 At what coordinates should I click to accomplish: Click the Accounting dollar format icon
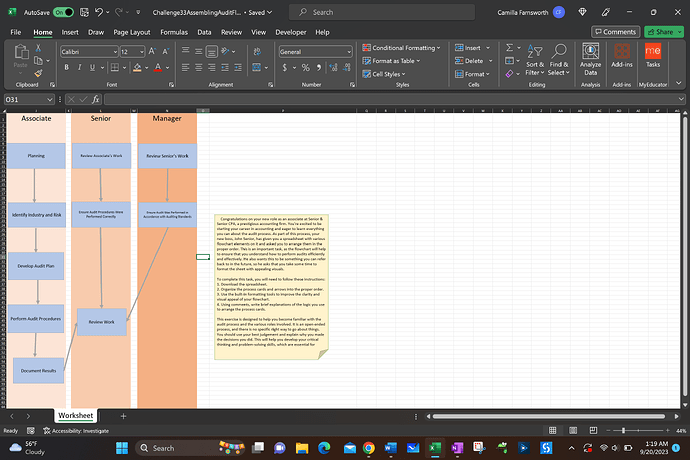point(285,67)
